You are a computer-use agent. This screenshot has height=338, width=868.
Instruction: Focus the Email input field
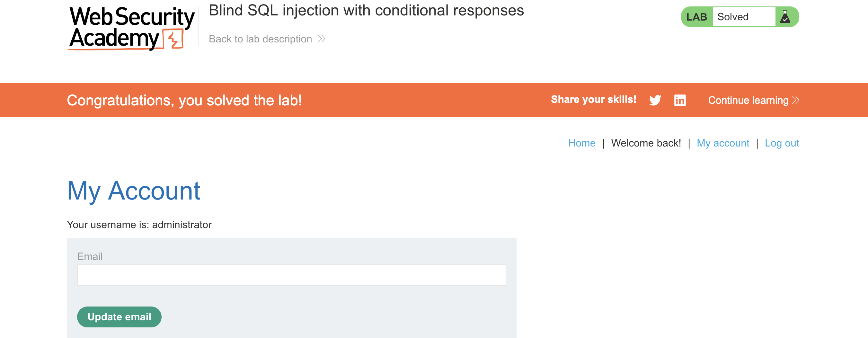pos(291,275)
